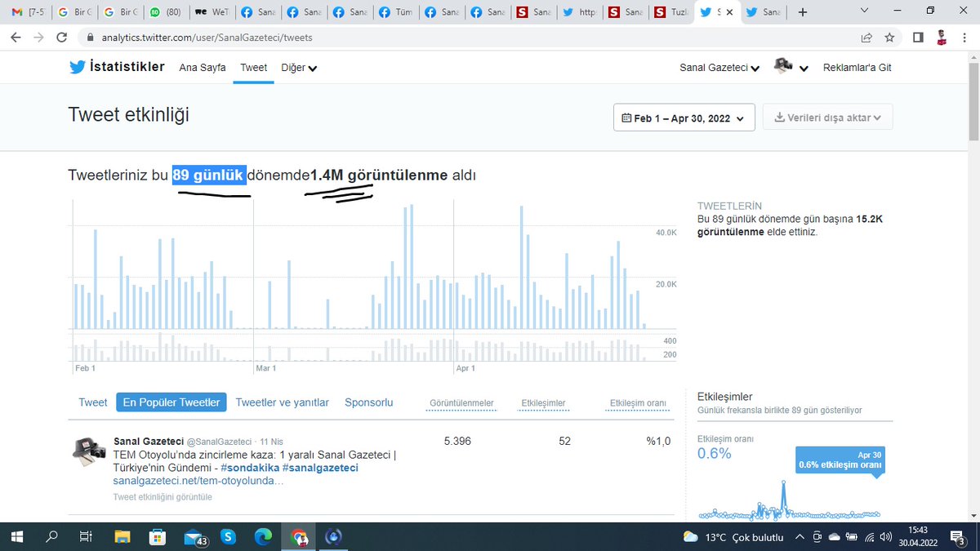Switch to the Tüm Facebook browser tab
980x551 pixels.
395,12
